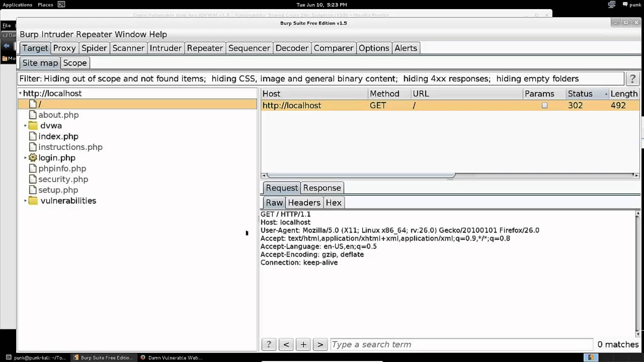Screen dimensions: 644x362
Task: Open the Burp menu
Action: tap(29, 34)
